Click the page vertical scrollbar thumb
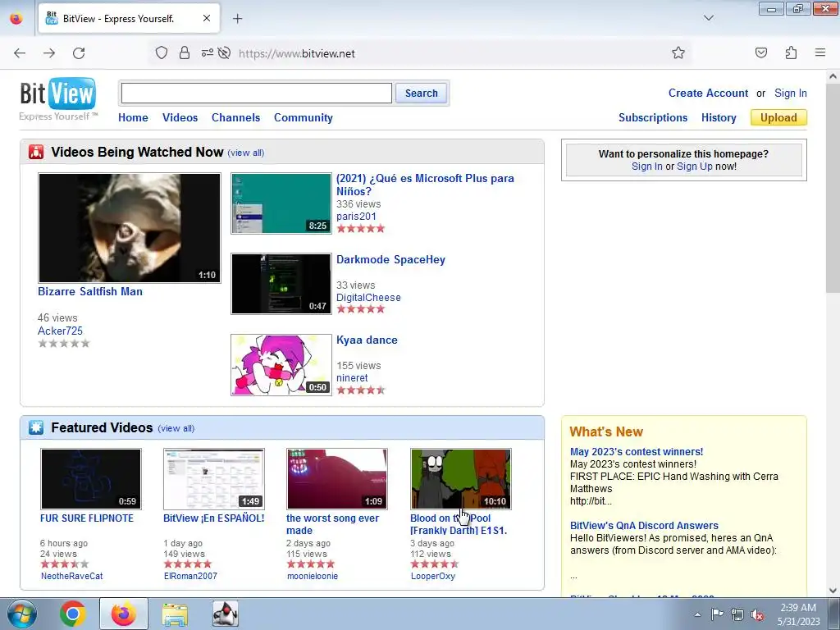Viewport: 840px width, 630px height. 833,188
